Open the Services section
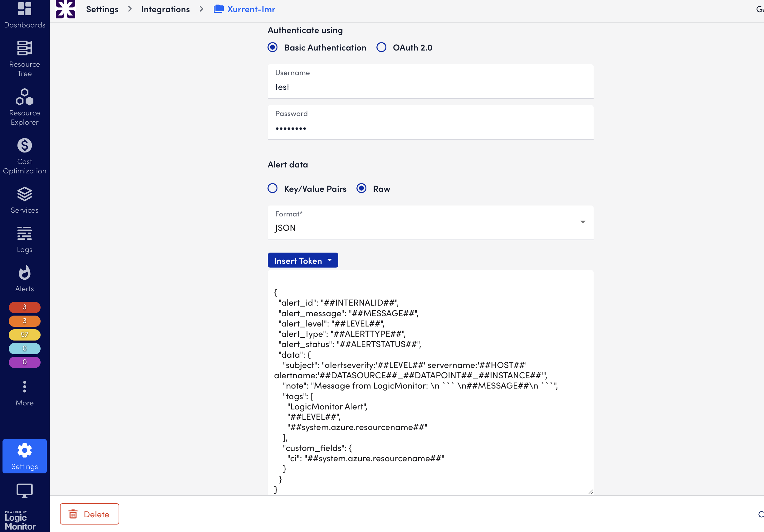Screen dimensions: 764x532 click(x=25, y=200)
